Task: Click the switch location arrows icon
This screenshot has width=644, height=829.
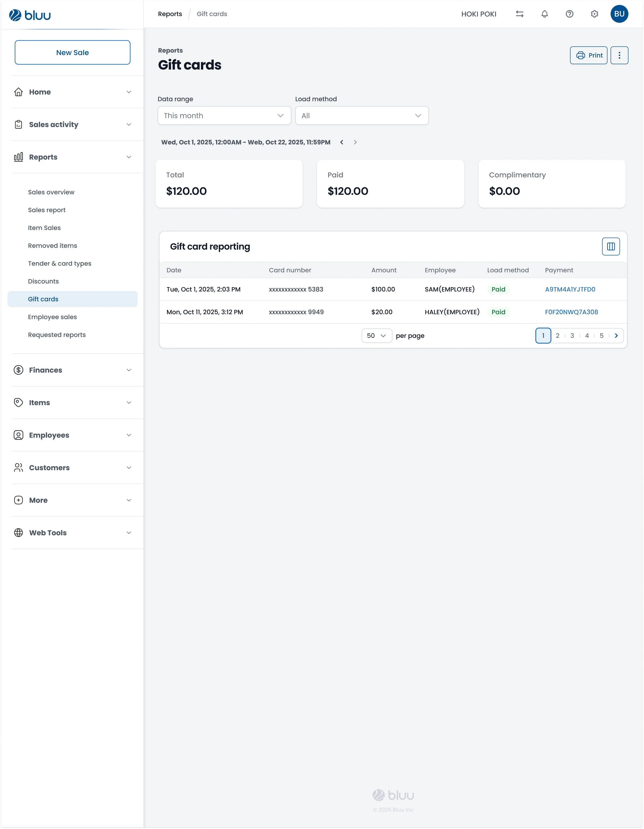Action: point(520,14)
